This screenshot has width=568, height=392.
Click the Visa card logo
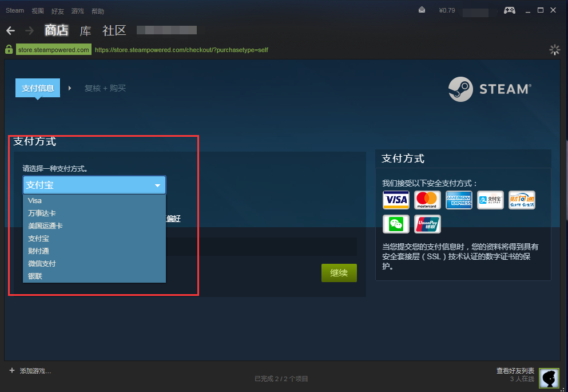coord(396,200)
